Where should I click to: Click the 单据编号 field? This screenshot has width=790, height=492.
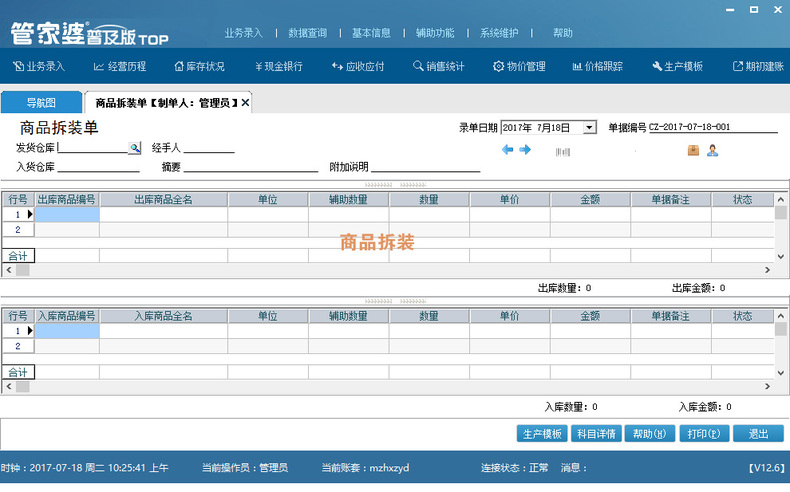click(713, 127)
